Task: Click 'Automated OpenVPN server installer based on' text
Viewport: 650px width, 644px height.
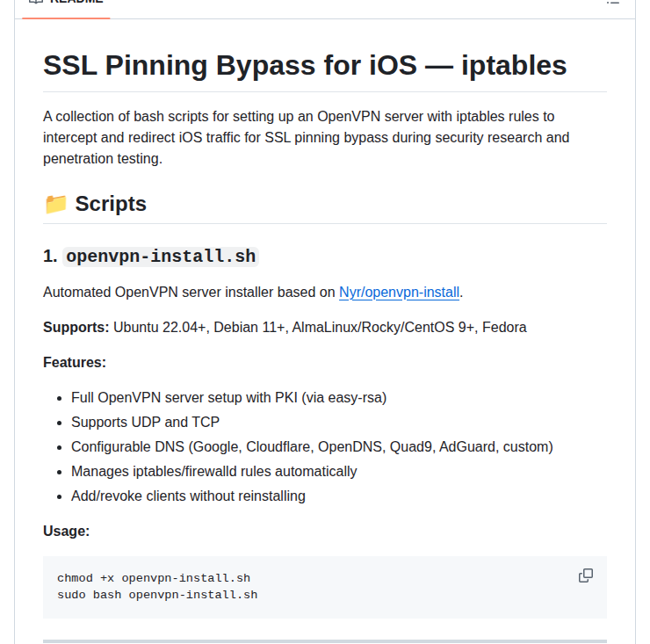Action: pyautogui.click(x=189, y=293)
